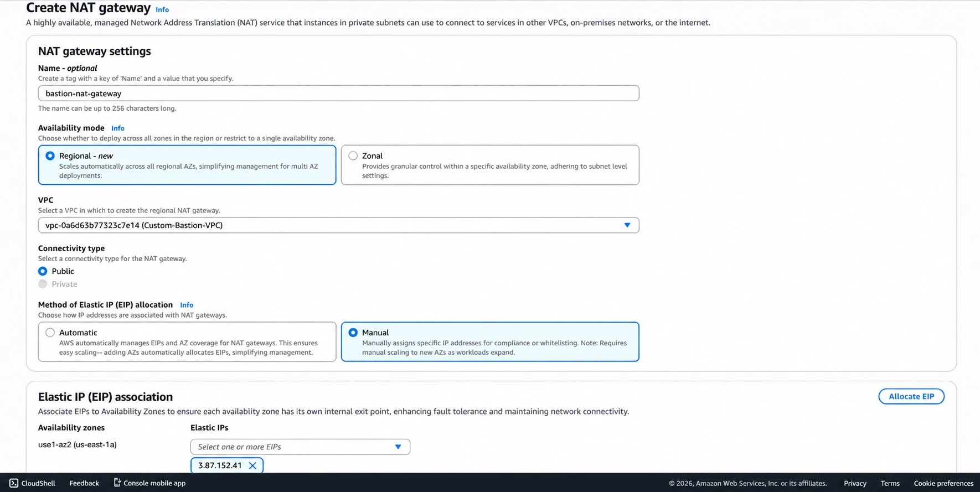Image resolution: width=980 pixels, height=492 pixels.
Task: Click the Allocate EIP button
Action: point(911,396)
